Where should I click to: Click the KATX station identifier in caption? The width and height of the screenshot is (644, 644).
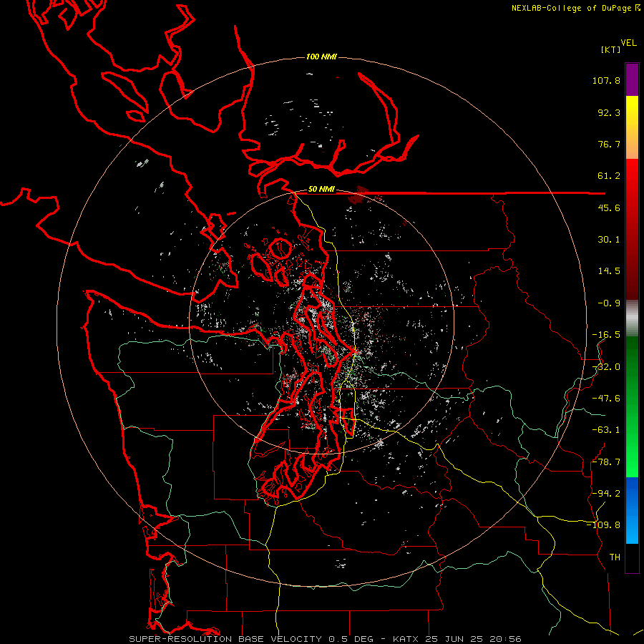click(x=406, y=639)
